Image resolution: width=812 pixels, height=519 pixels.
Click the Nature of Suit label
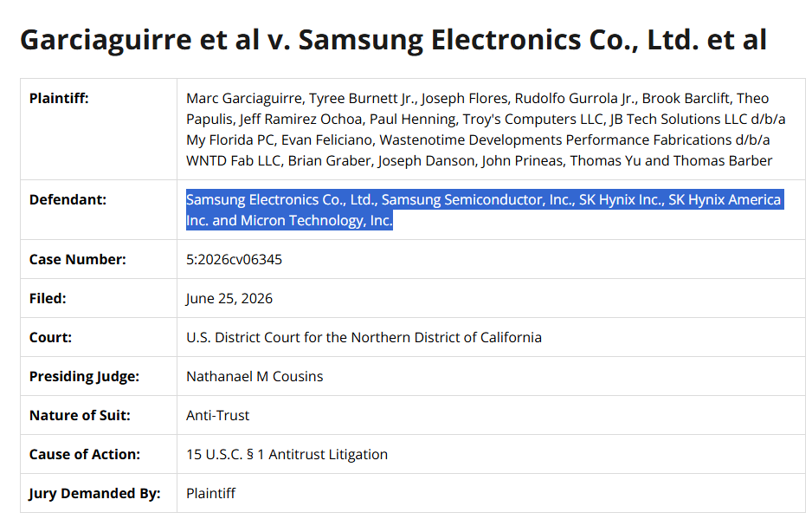point(80,415)
